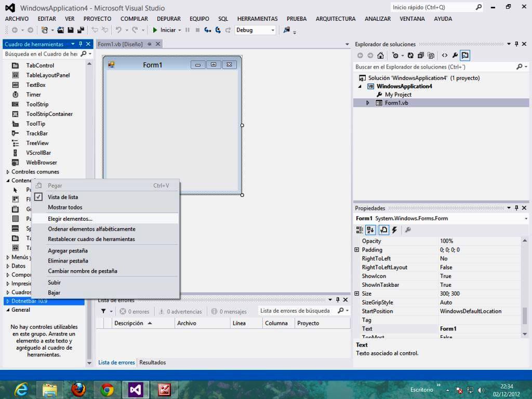Click the Properties pages wrench icon in Solution Explorer
The width and height of the screenshot is (532, 399).
[x=455, y=55]
